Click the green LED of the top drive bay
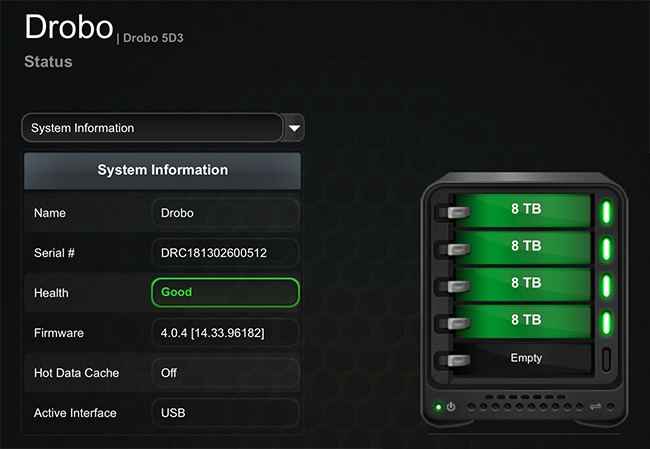 pyautogui.click(x=606, y=212)
